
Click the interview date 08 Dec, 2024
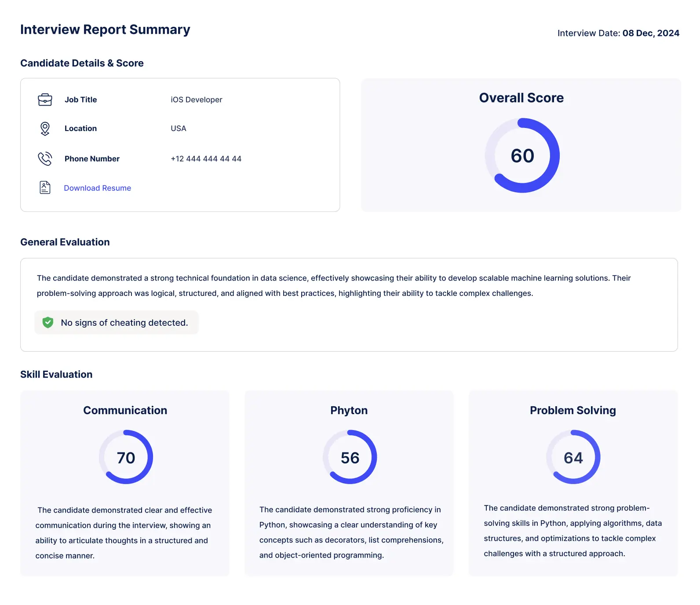650,33
